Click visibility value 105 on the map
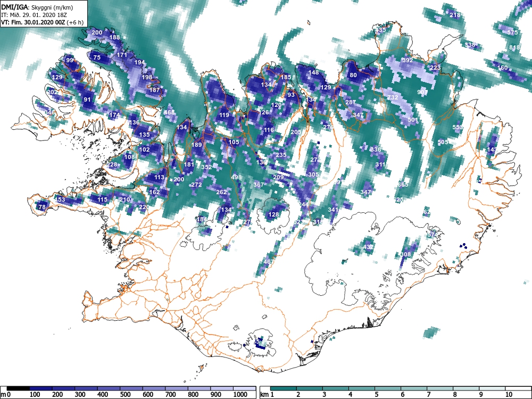This screenshot has width=532, height=399. point(234,142)
